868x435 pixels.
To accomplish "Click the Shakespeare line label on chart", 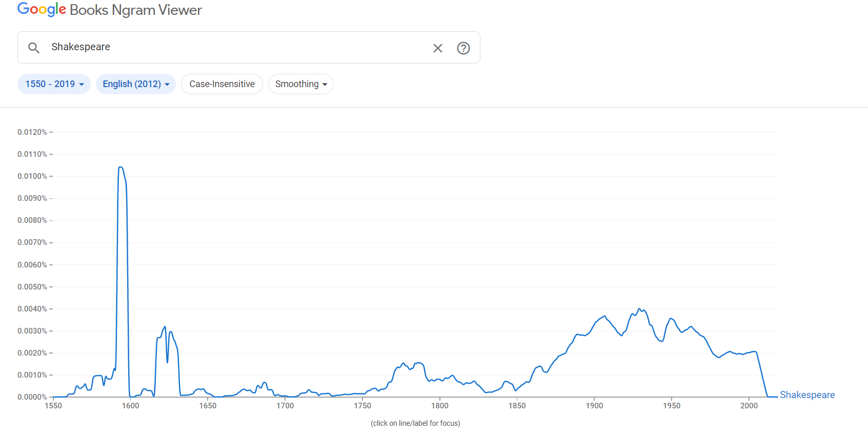I will pyautogui.click(x=807, y=395).
